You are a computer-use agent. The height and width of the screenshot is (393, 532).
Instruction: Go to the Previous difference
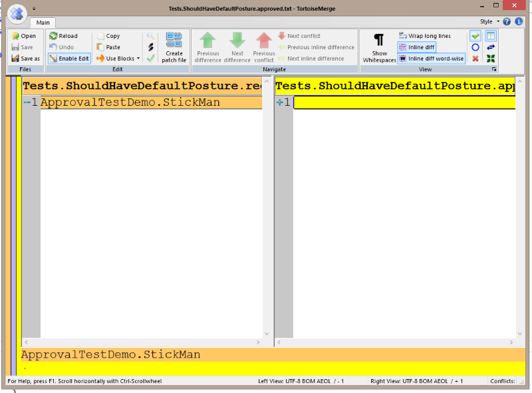tap(208, 48)
